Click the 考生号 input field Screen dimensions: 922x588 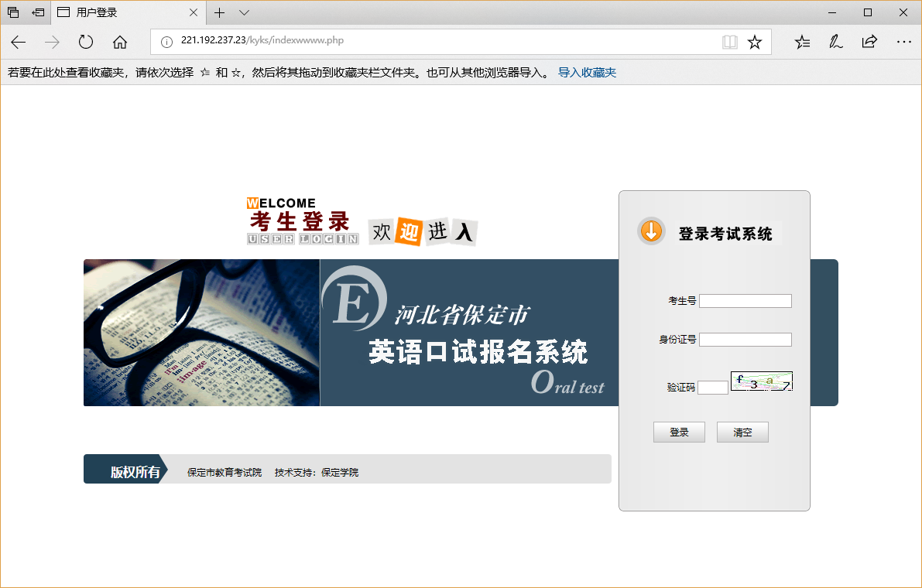(x=745, y=300)
